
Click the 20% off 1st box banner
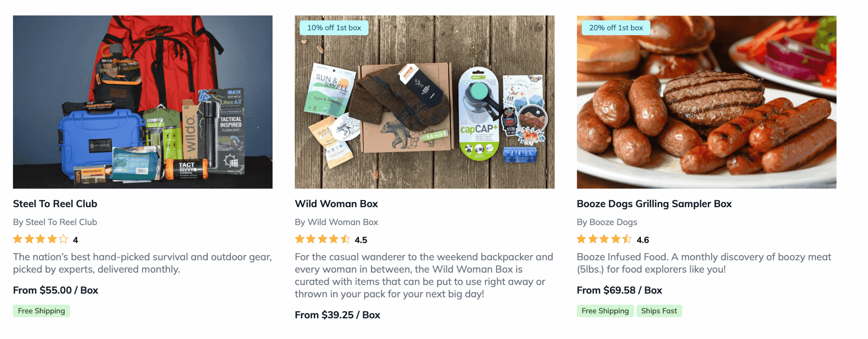coord(615,28)
